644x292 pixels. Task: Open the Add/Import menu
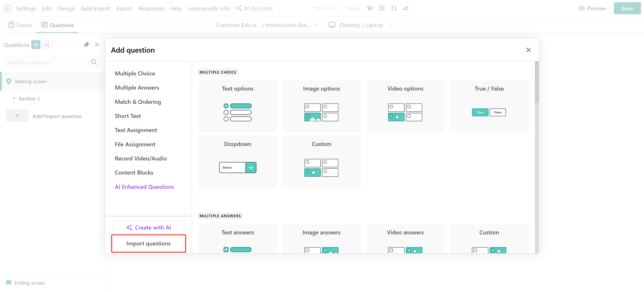pyautogui.click(x=95, y=8)
